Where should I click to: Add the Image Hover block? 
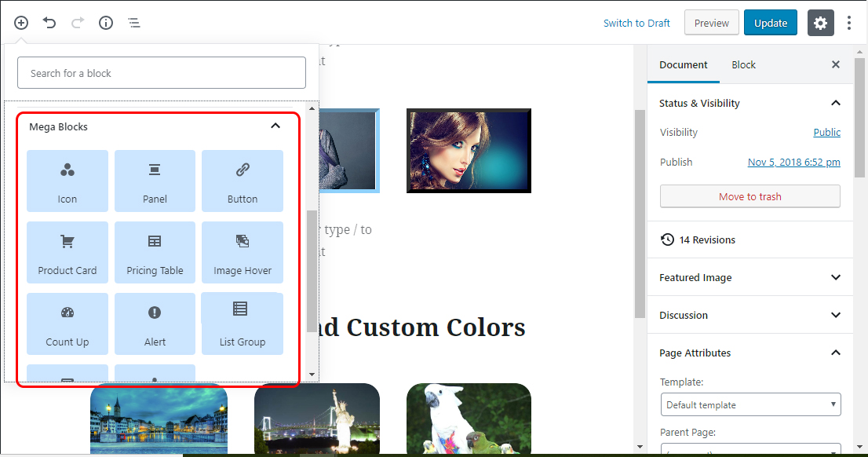pyautogui.click(x=243, y=252)
